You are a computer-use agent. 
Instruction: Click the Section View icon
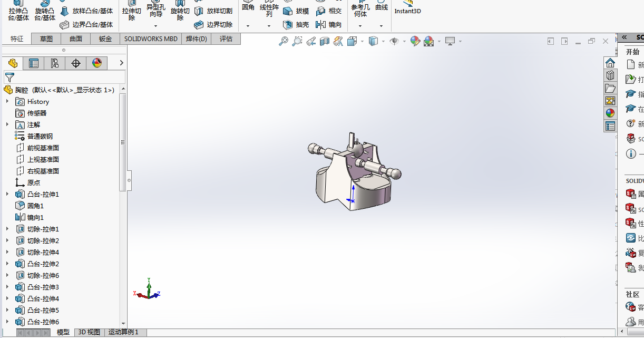click(325, 41)
